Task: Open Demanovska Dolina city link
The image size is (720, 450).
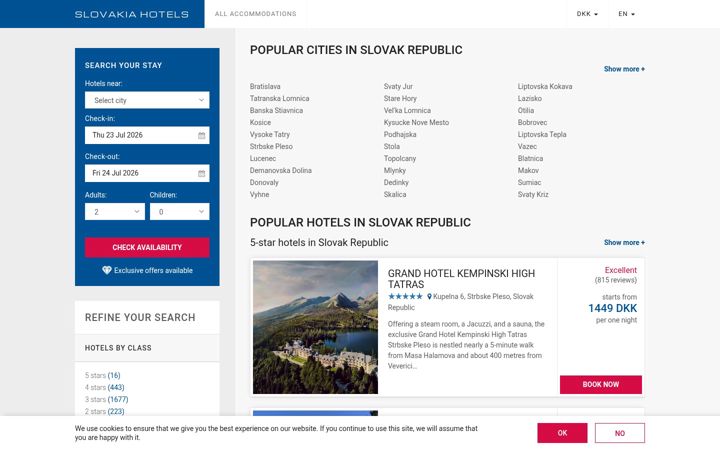Action: (281, 170)
